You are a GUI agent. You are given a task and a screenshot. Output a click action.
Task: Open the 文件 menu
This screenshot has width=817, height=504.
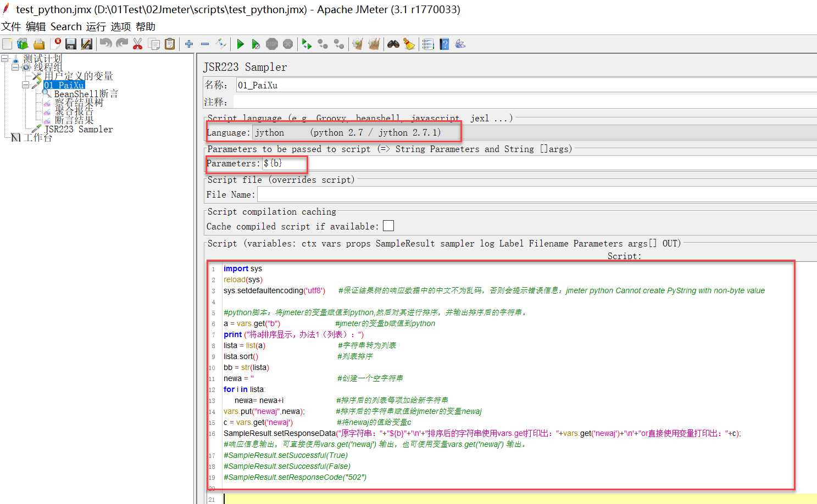click(x=11, y=26)
